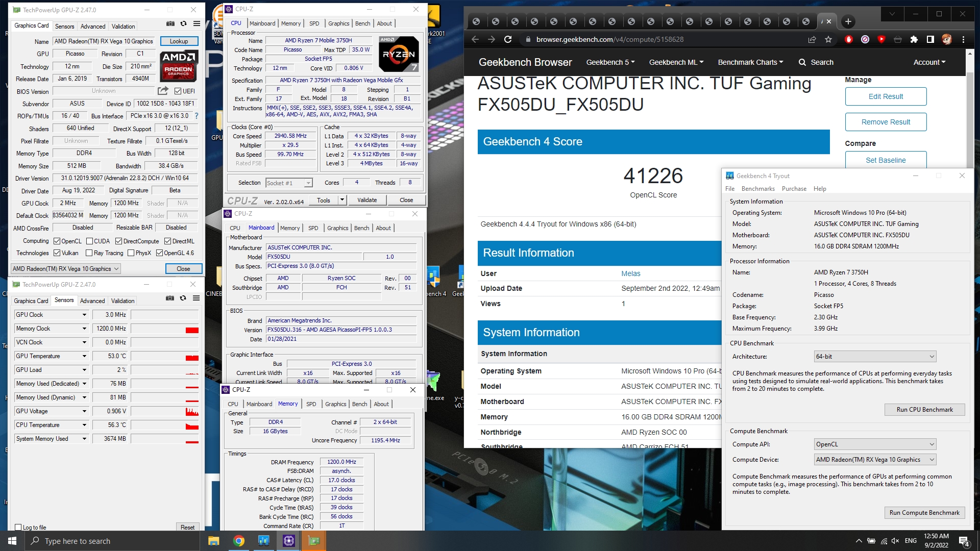
Task: Click the red YouTube-style extension icon
Action: click(x=881, y=39)
